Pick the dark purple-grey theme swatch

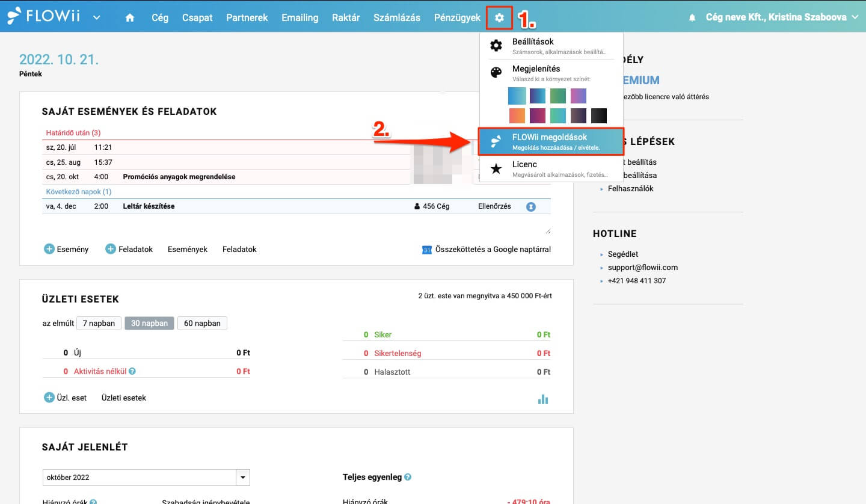click(579, 115)
